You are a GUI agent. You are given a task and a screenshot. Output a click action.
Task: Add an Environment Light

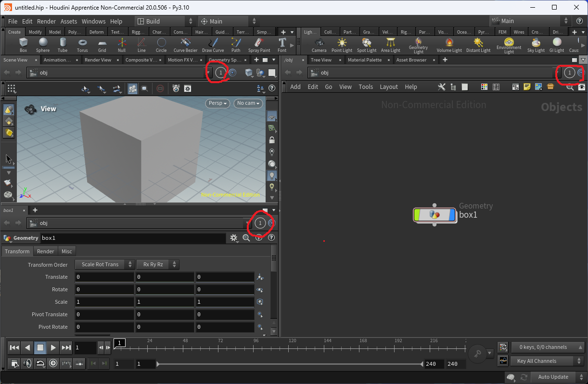(x=509, y=46)
